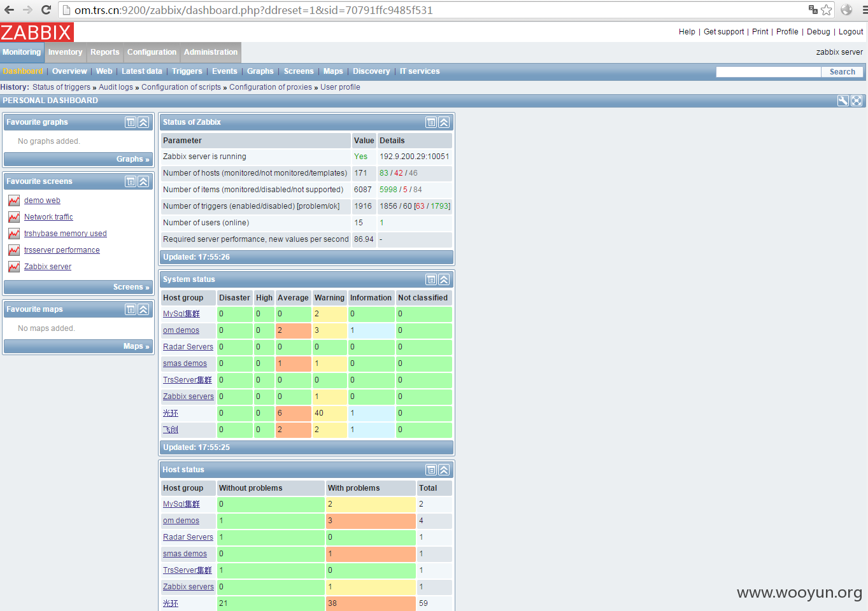Image resolution: width=868 pixels, height=611 pixels.
Task: Open Status of Zabbix widget menu icon
Action: pos(431,122)
